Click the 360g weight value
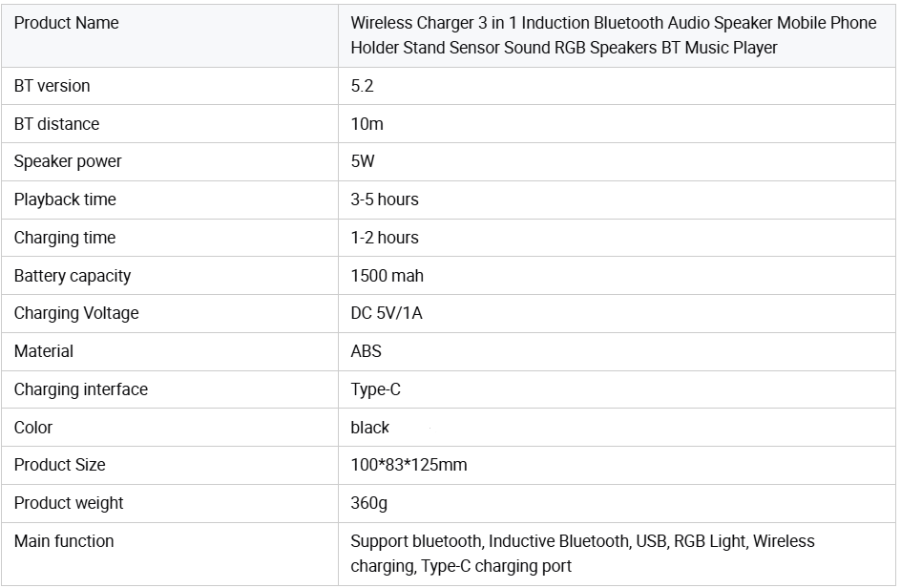This screenshot has height=588, width=901. coord(369,503)
